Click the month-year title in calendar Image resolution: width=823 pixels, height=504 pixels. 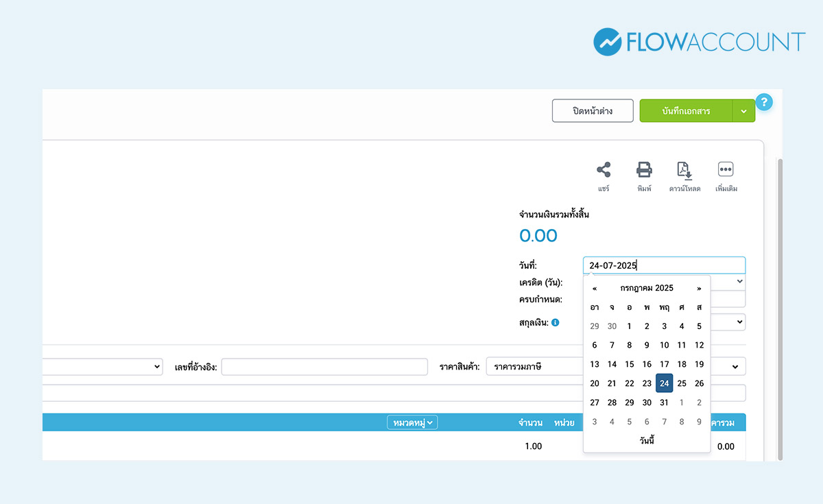click(x=647, y=288)
